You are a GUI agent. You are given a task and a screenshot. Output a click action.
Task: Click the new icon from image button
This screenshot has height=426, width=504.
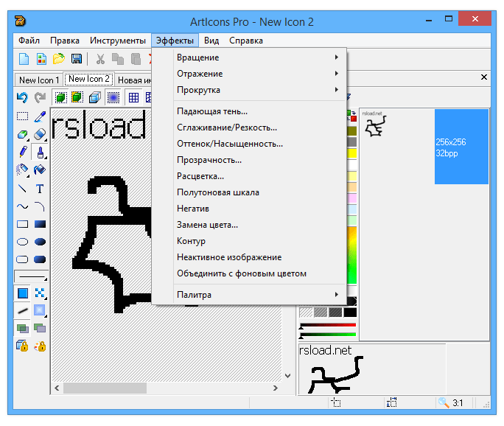point(41,59)
